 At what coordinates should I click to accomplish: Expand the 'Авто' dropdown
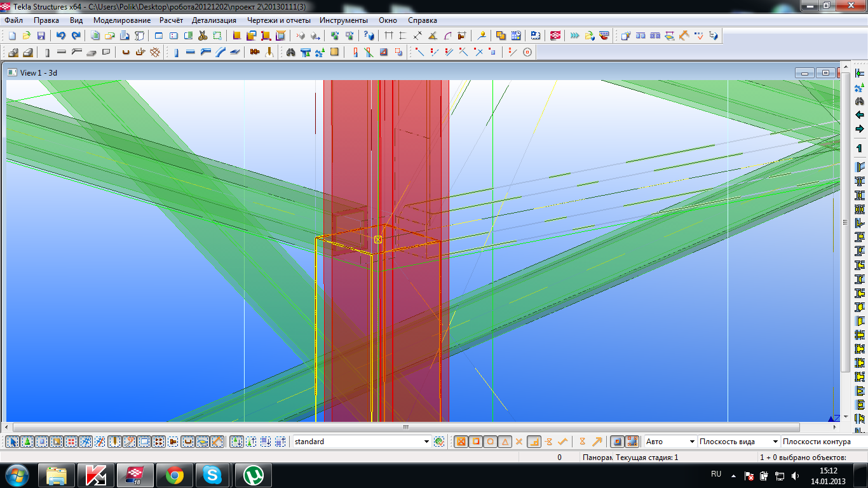point(691,442)
